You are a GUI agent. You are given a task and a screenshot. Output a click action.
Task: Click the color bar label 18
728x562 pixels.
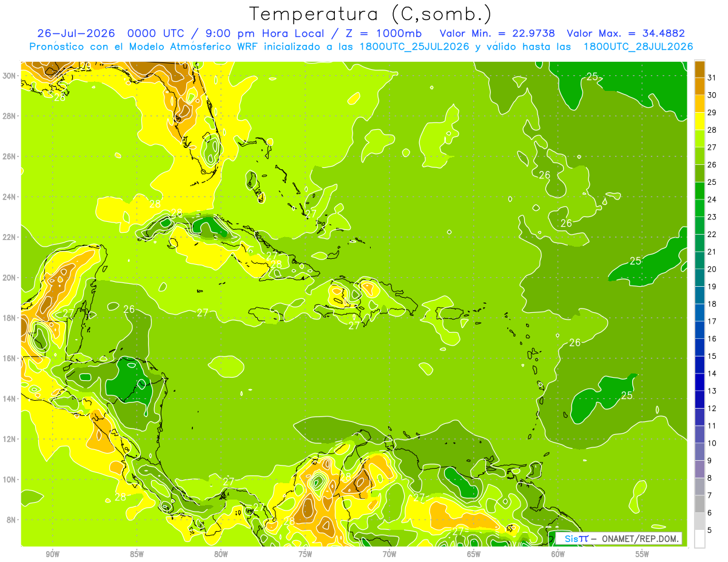click(x=713, y=304)
